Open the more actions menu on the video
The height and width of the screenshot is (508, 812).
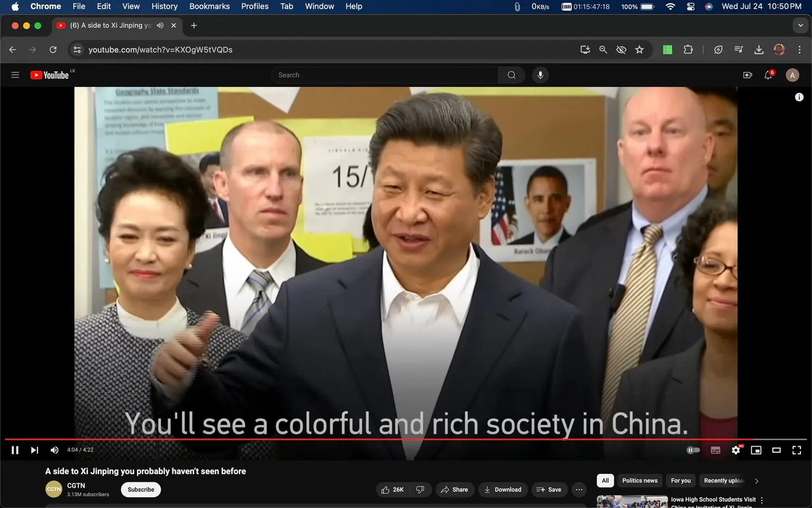pyautogui.click(x=579, y=489)
